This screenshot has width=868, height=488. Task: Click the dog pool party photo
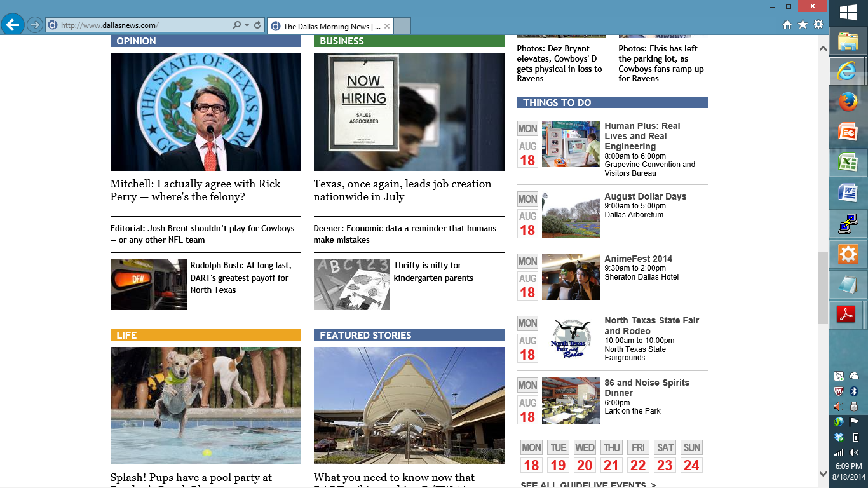tap(206, 405)
